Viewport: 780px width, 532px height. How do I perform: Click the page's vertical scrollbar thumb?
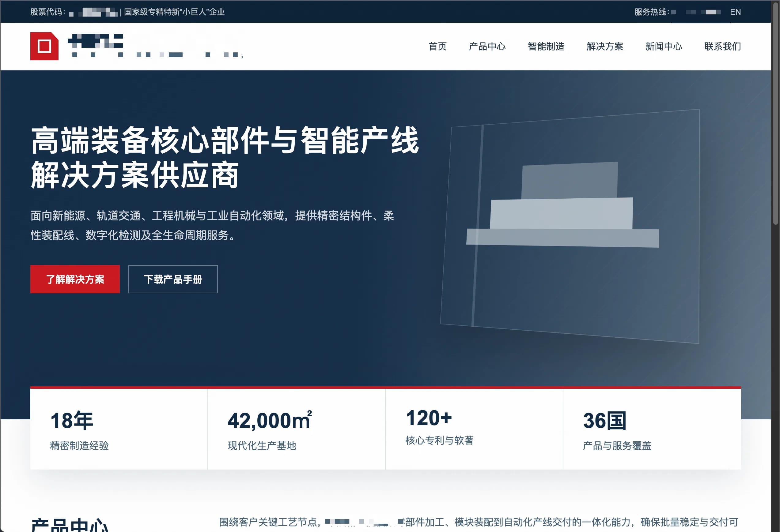coord(775,114)
